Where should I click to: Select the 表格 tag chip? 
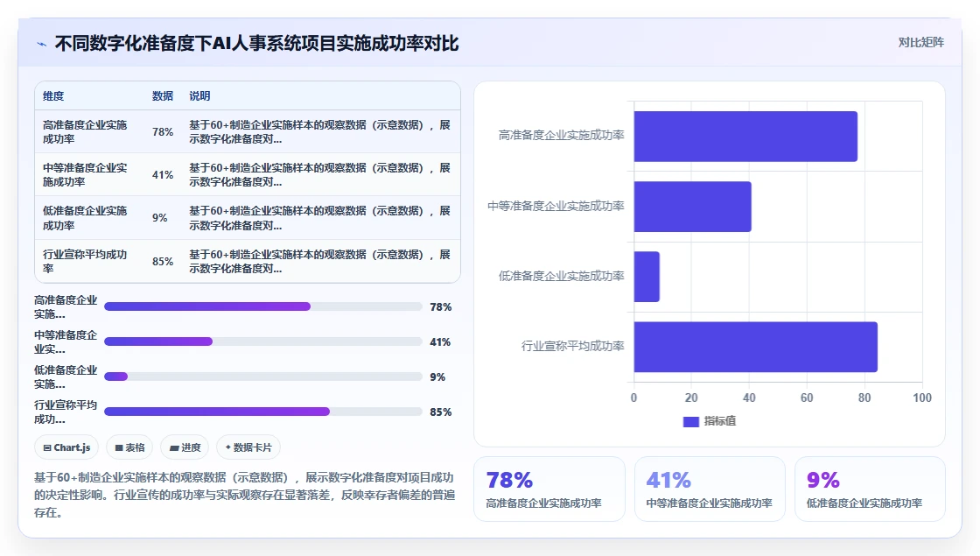point(129,447)
